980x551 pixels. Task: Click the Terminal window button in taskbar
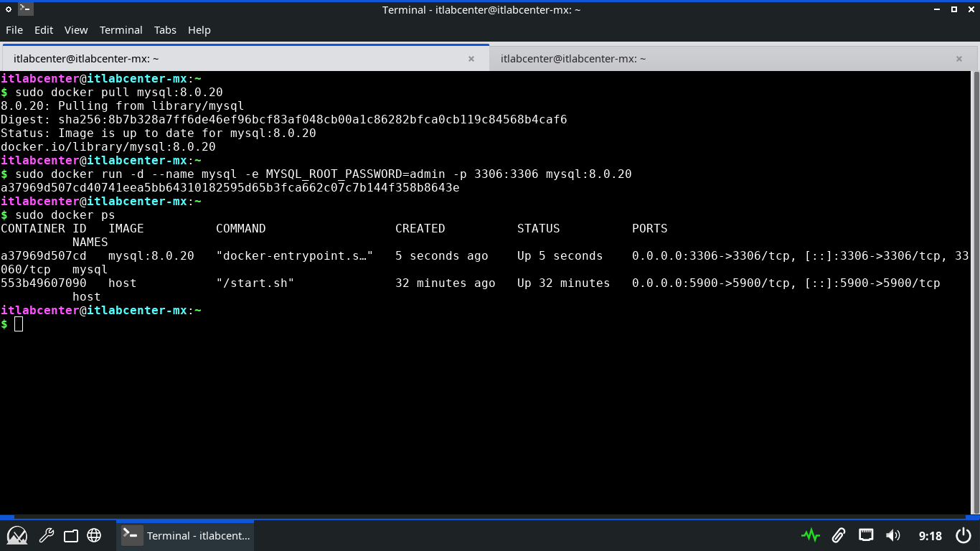pos(185,535)
